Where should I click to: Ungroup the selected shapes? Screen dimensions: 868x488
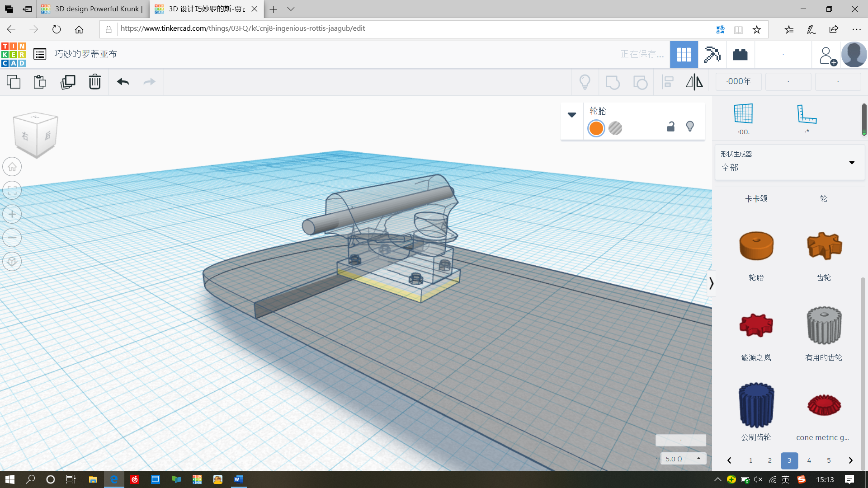(640, 82)
